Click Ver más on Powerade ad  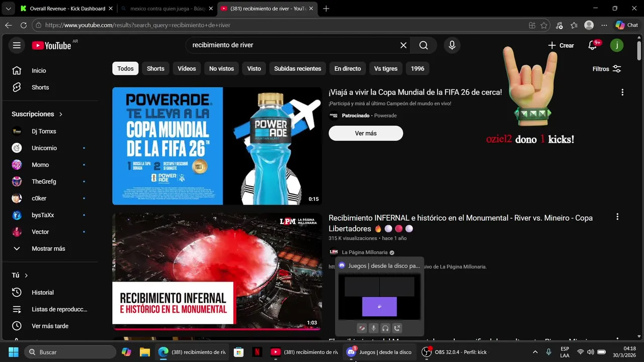tap(366, 133)
